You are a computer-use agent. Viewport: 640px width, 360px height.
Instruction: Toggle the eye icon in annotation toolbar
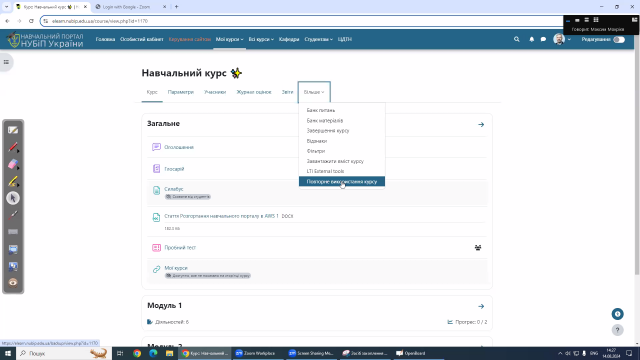(13, 282)
